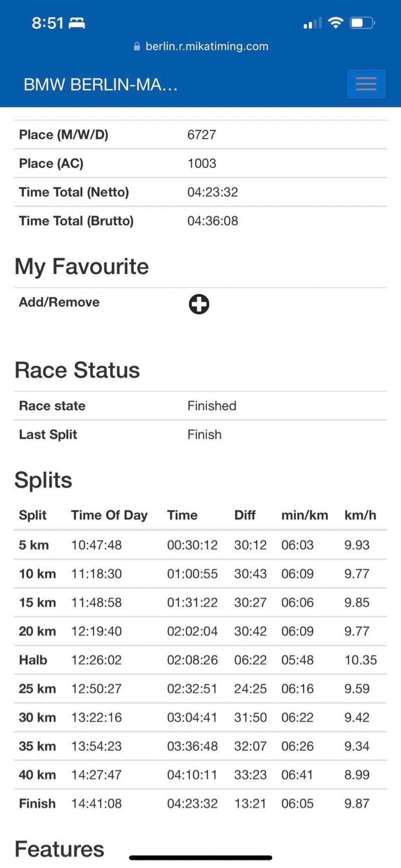This screenshot has height=868, width=401.
Task: Tap the battery indicator icon
Action: (x=362, y=23)
